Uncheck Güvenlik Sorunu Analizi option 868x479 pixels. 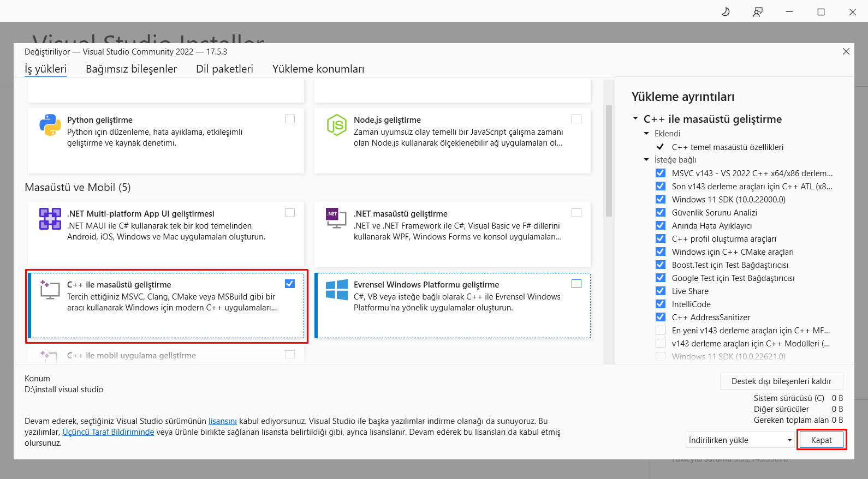click(661, 212)
